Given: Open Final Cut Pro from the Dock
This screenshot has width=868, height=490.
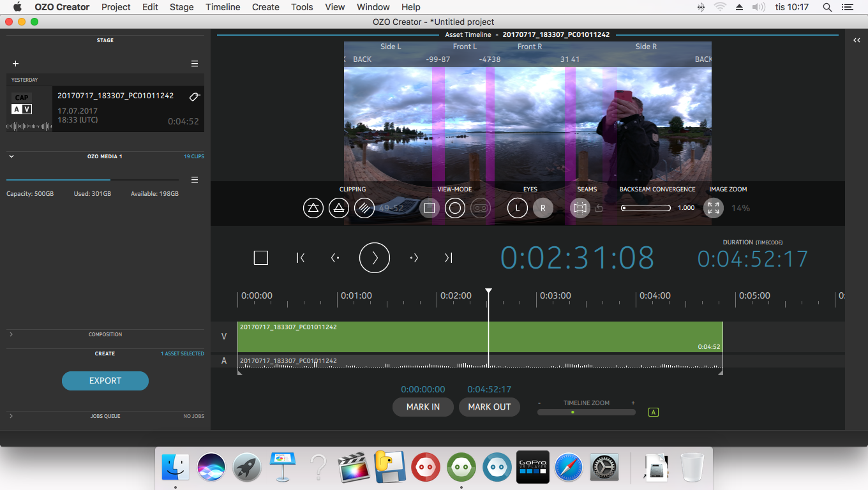Looking at the screenshot, I should [354, 468].
